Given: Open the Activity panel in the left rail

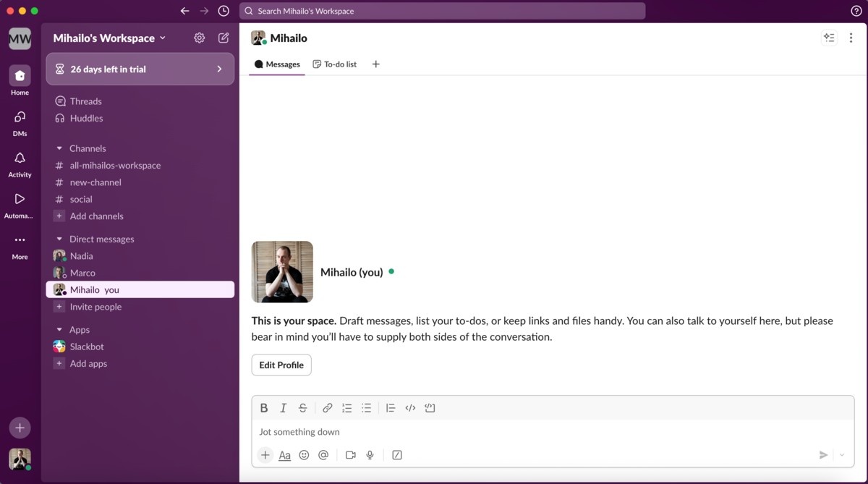Looking at the screenshot, I should (x=20, y=162).
